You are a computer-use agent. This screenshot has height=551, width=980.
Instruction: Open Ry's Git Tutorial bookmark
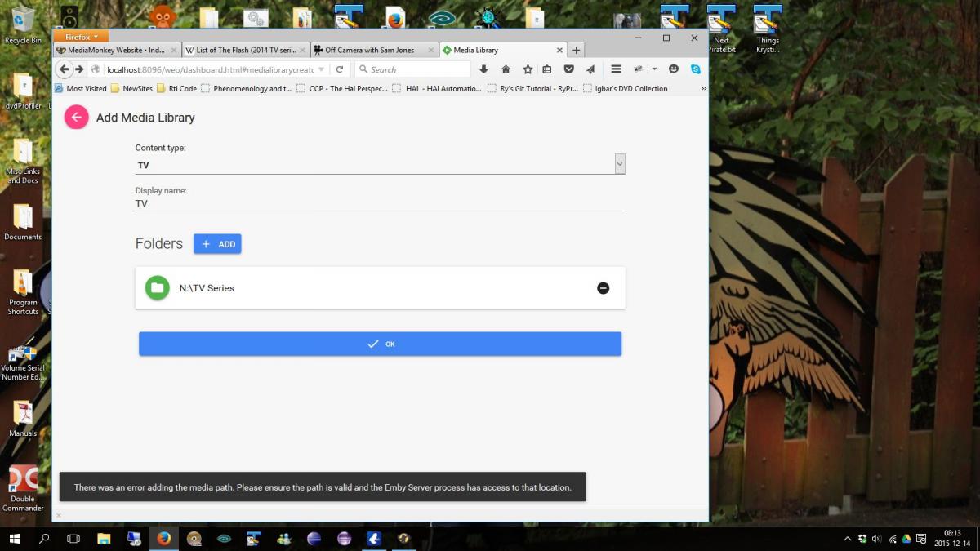pos(532,88)
